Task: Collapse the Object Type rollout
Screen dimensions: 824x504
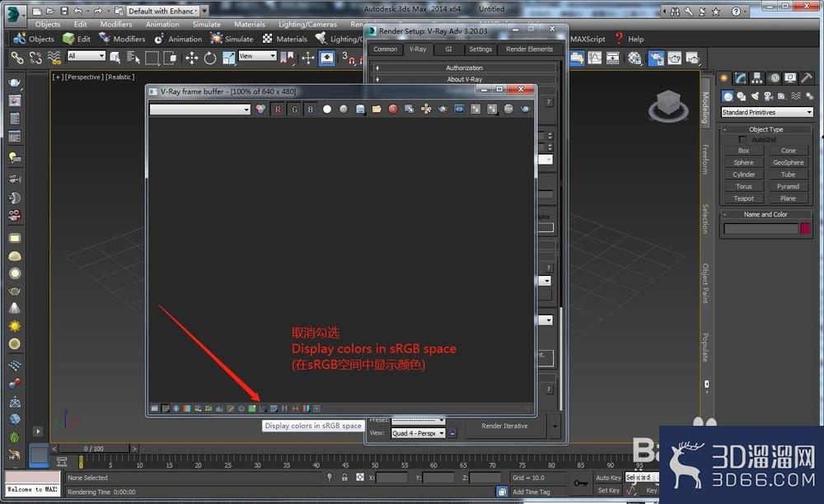Action: coord(765,129)
